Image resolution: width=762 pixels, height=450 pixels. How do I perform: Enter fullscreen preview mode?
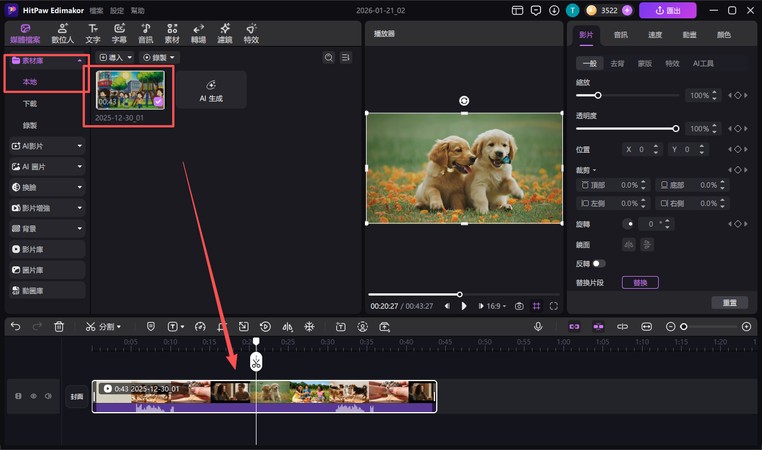[x=553, y=306]
